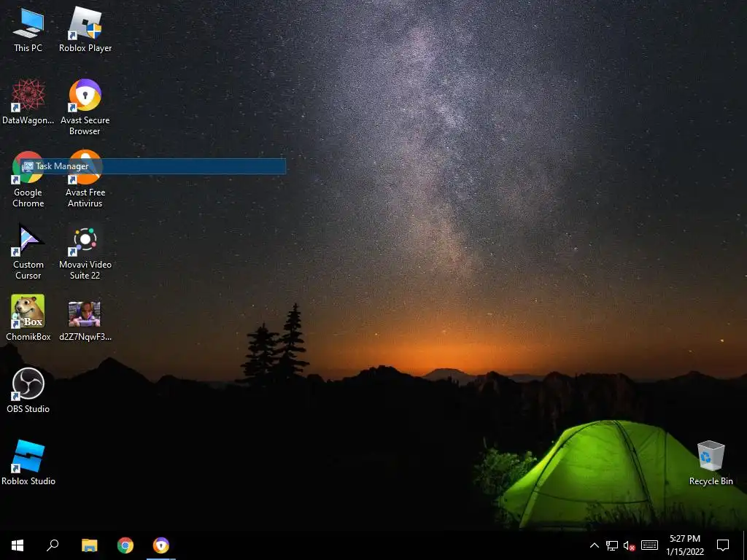Open File Explorer from the taskbar
The width and height of the screenshot is (747, 560).
[x=90, y=545]
